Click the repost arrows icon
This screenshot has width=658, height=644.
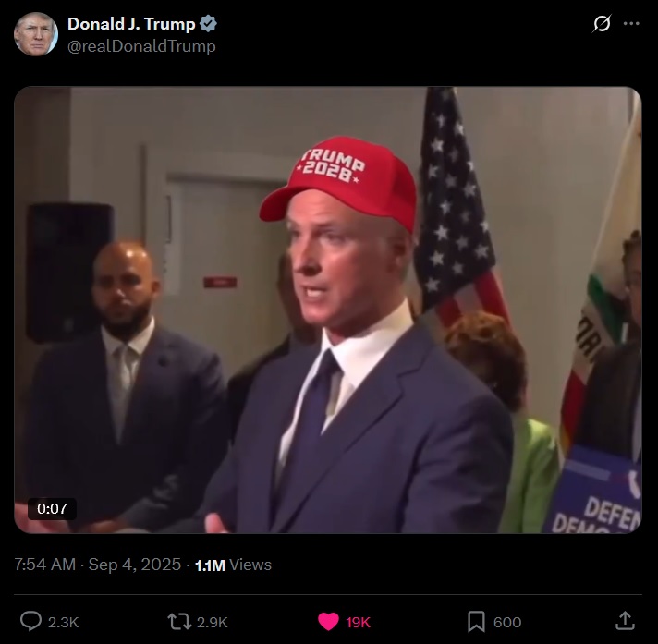(179, 621)
